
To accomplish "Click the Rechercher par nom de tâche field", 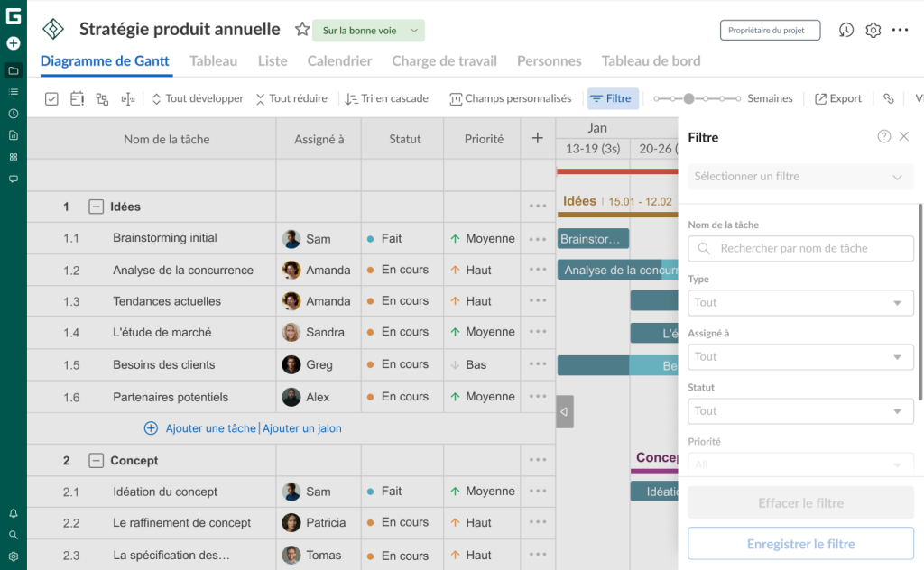I will (800, 249).
